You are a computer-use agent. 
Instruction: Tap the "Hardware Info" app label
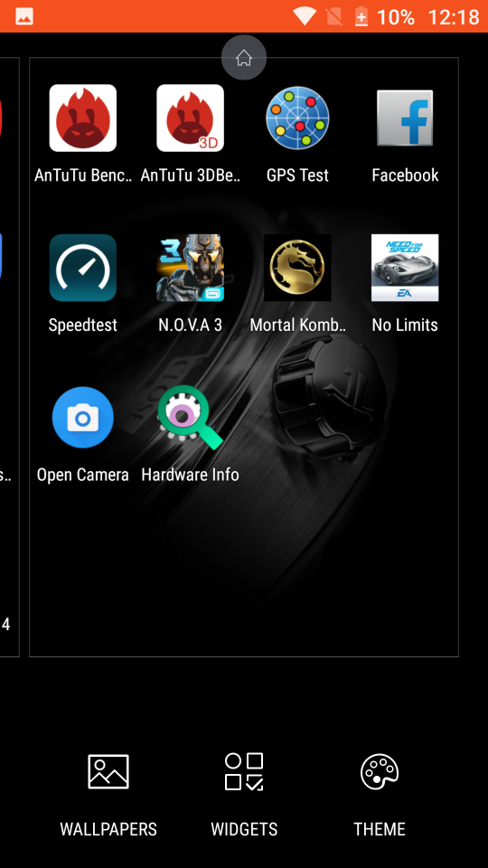190,475
